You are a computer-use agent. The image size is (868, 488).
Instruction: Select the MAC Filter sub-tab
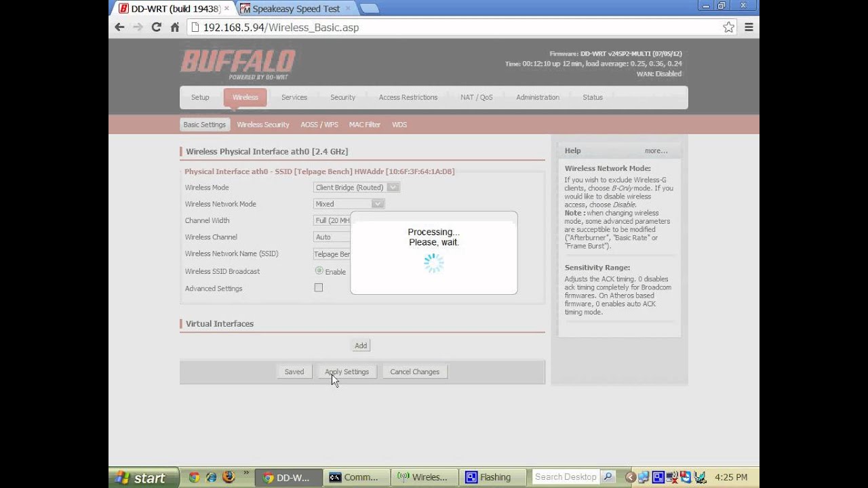364,125
